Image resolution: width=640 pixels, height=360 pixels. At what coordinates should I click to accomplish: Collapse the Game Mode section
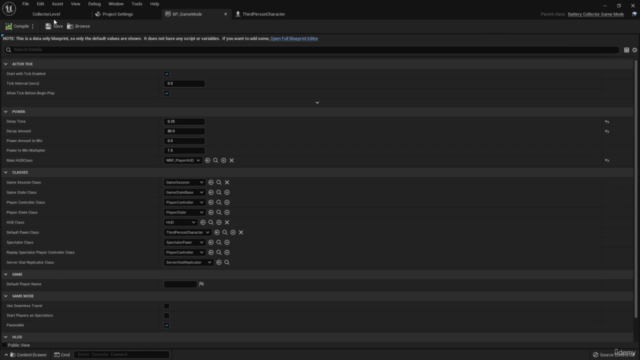click(x=6, y=296)
